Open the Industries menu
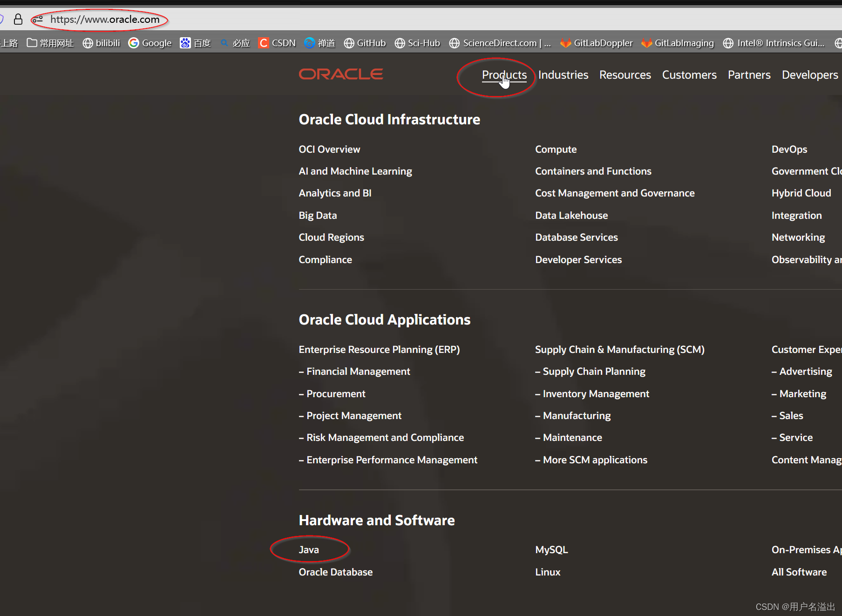This screenshot has height=616, width=842. pos(563,75)
